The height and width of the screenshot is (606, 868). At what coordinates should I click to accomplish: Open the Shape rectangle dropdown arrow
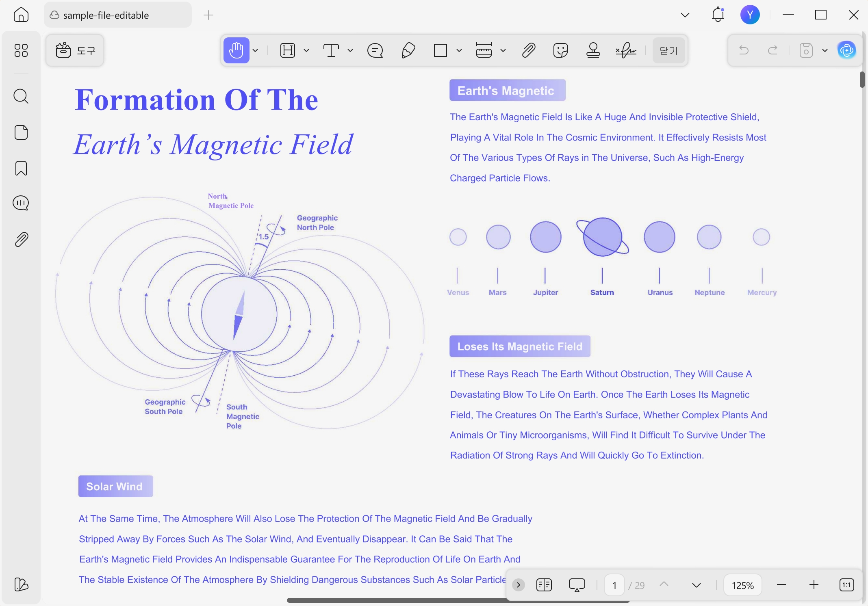tap(459, 51)
